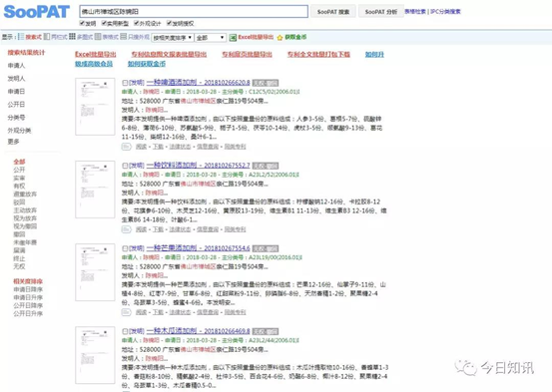Screen dimensions: 552x392
Task: Toggle the 外观设计 checkbox
Action: point(136,23)
